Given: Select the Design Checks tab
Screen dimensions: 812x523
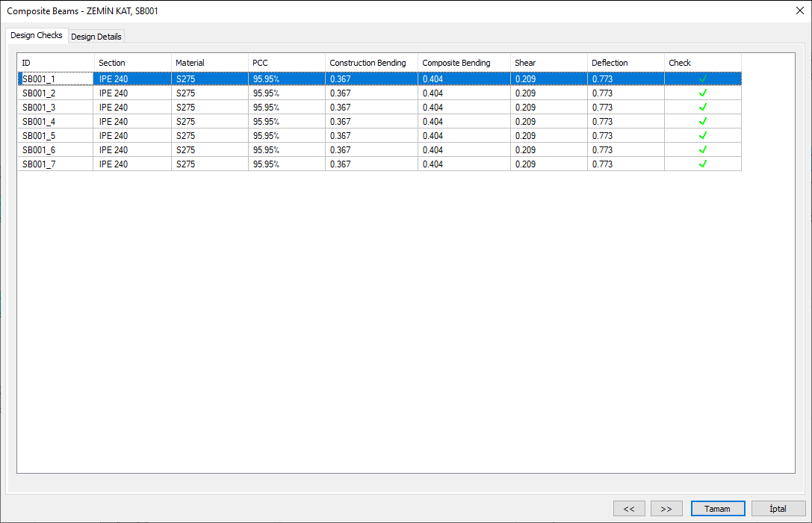Looking at the screenshot, I should click(x=37, y=36).
